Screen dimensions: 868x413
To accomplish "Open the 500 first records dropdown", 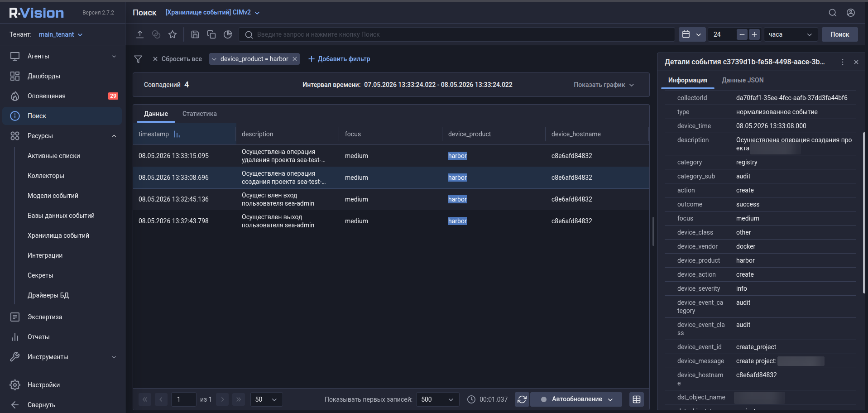I will point(437,399).
